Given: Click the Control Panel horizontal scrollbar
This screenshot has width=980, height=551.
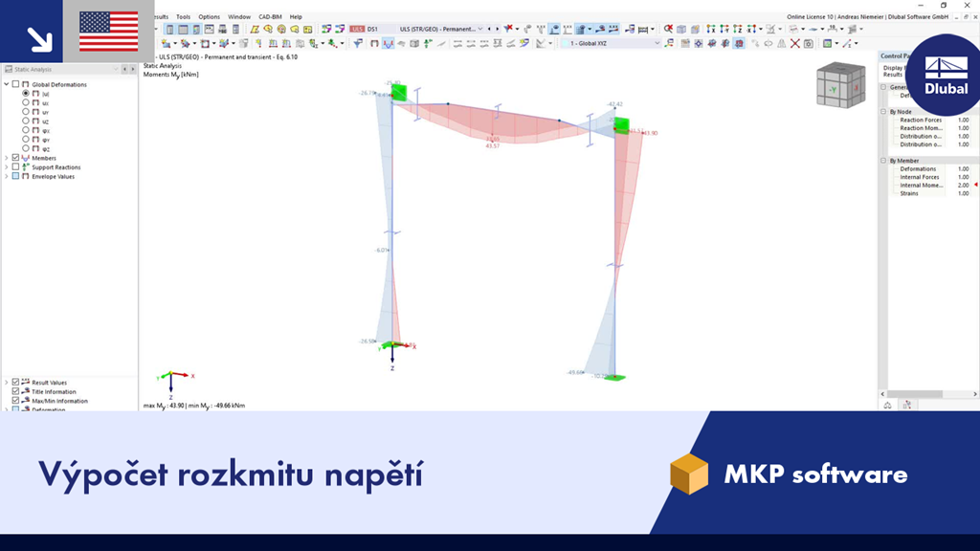Looking at the screenshot, I should click(914, 394).
